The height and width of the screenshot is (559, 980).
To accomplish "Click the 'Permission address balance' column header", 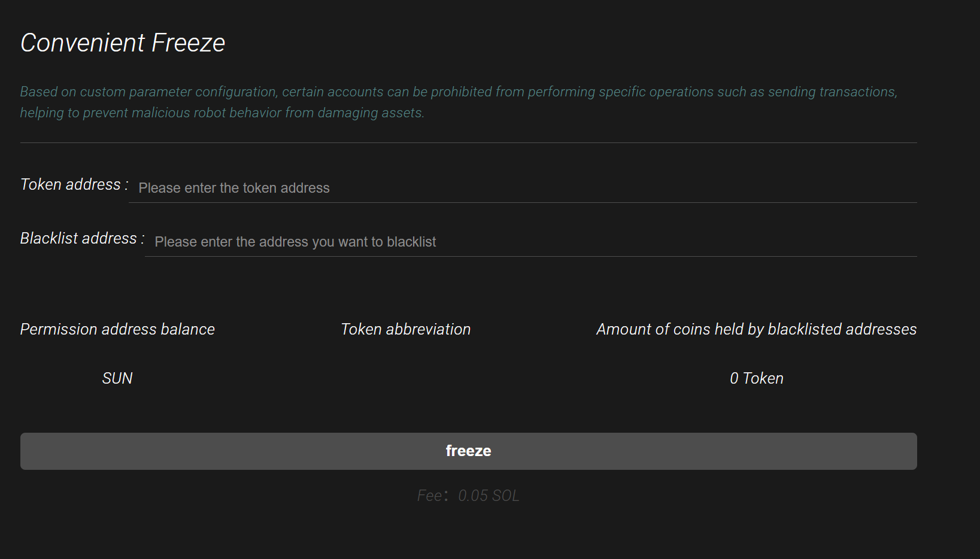I will click(x=117, y=329).
